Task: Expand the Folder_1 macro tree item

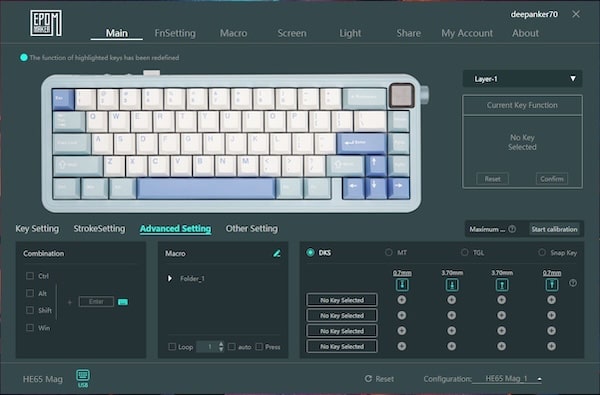Action: click(170, 278)
